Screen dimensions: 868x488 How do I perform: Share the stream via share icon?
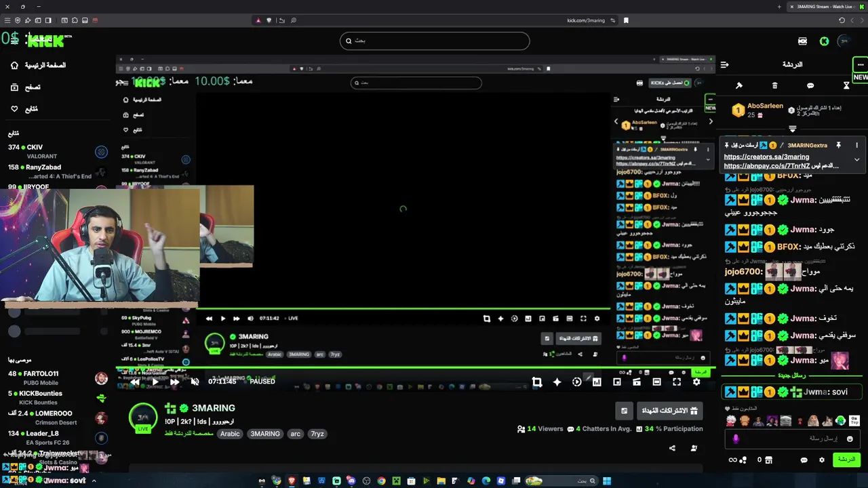point(672,448)
